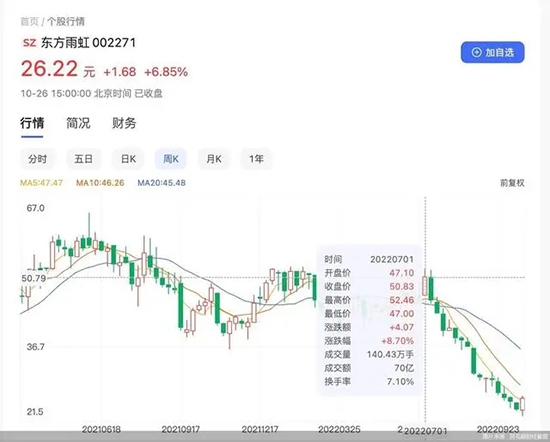The height and width of the screenshot is (442, 550).
Task: Click the tallest candlestick wick near 67.0
Action: tap(89, 230)
